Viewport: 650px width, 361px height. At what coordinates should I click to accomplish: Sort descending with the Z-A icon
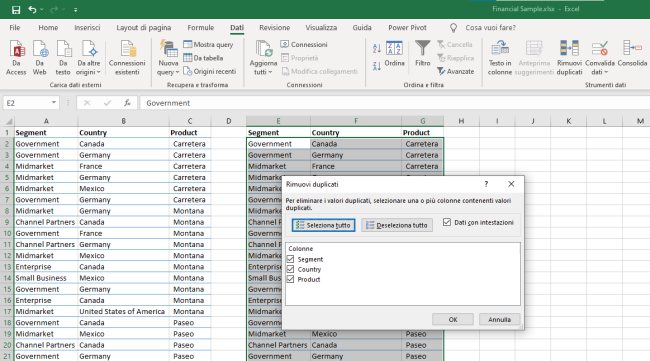(x=376, y=66)
